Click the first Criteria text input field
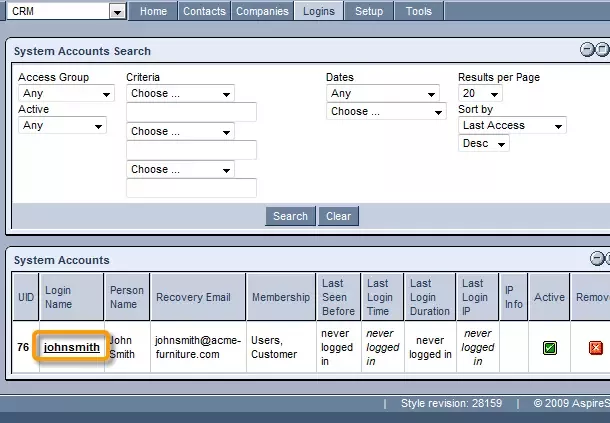 click(x=191, y=112)
